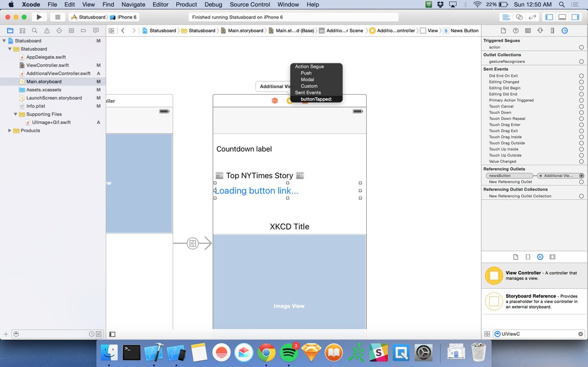Image resolution: width=588 pixels, height=367 pixels.
Task: Click the Primary Action Triggered connection circle
Action: [x=581, y=100]
